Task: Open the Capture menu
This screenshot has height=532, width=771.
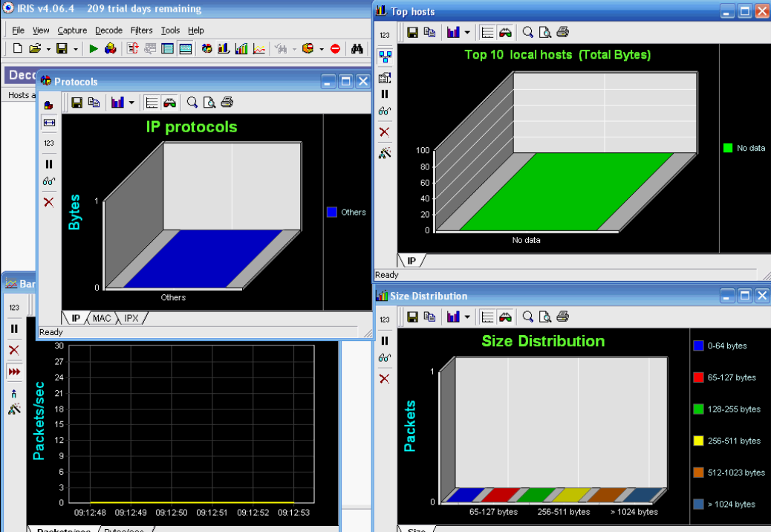Action: pyautogui.click(x=72, y=30)
